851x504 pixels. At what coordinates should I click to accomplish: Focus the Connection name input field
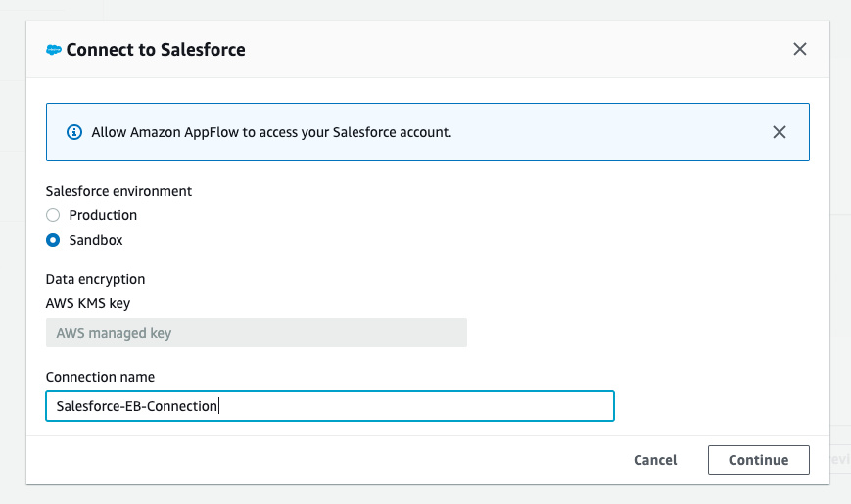point(329,406)
